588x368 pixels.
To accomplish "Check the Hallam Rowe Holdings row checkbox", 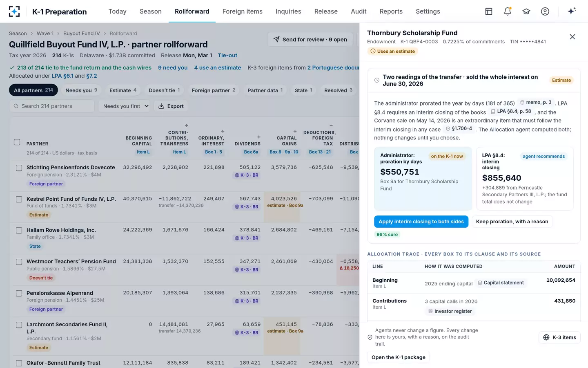I will pos(19,231).
